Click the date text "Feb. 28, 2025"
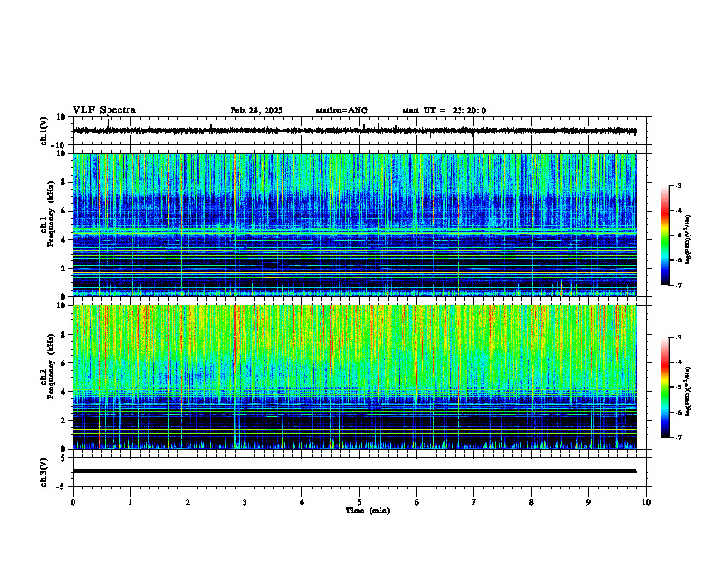The image size is (728, 563). (x=256, y=110)
